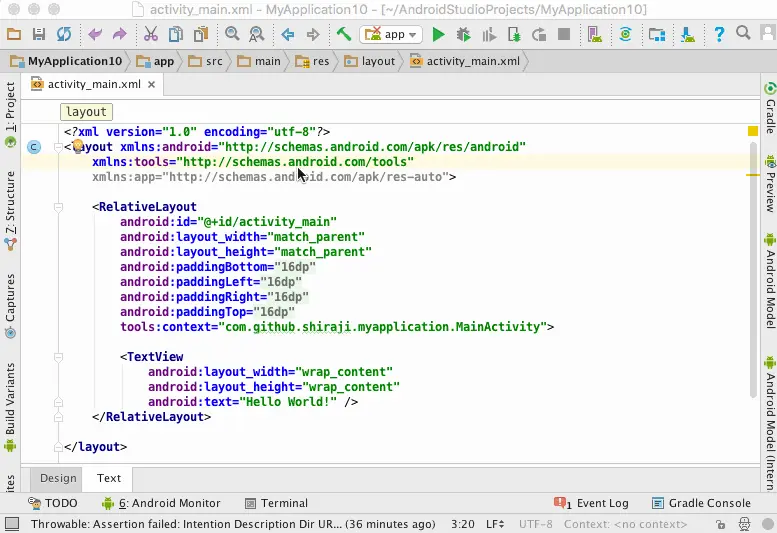Image resolution: width=777 pixels, height=533 pixels.
Task: Click the res folder breadcrumb
Action: click(312, 61)
